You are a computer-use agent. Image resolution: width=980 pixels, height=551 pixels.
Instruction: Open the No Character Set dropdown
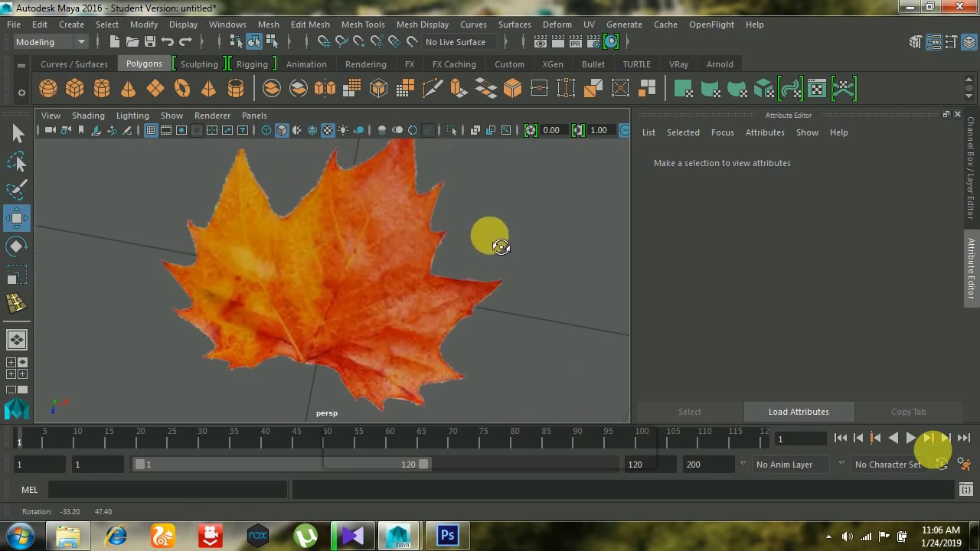click(x=888, y=465)
